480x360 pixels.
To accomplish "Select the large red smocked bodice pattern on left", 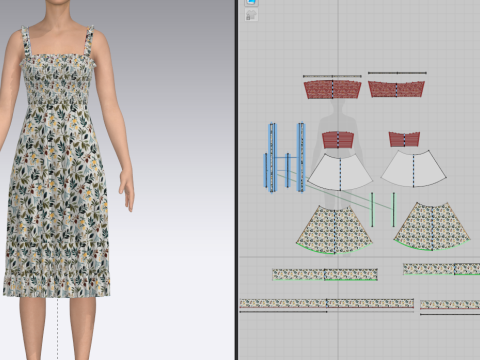I will [332, 89].
